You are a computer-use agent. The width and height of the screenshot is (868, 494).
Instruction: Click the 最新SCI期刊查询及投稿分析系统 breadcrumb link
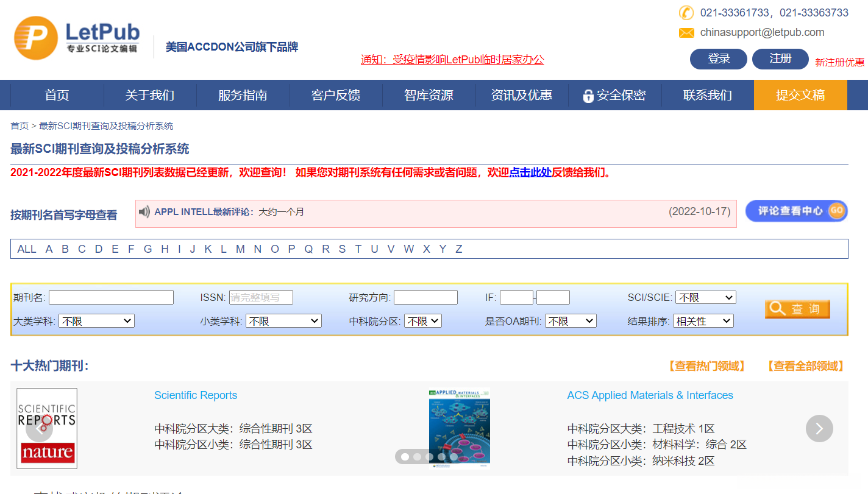(106, 126)
